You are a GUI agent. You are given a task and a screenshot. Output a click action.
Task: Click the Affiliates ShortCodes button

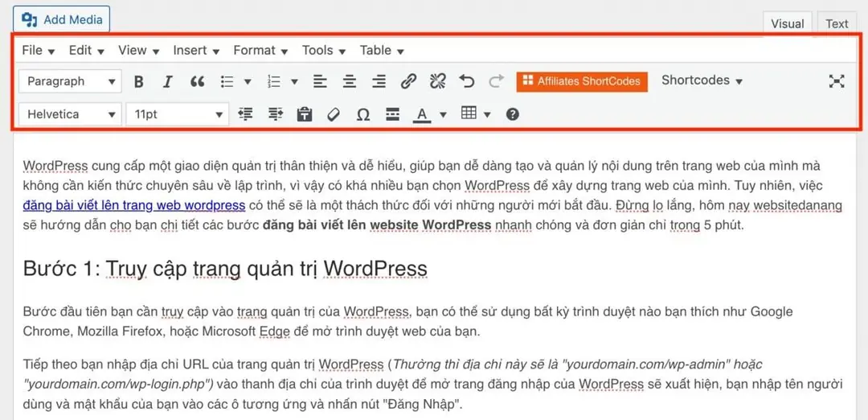[x=582, y=81]
